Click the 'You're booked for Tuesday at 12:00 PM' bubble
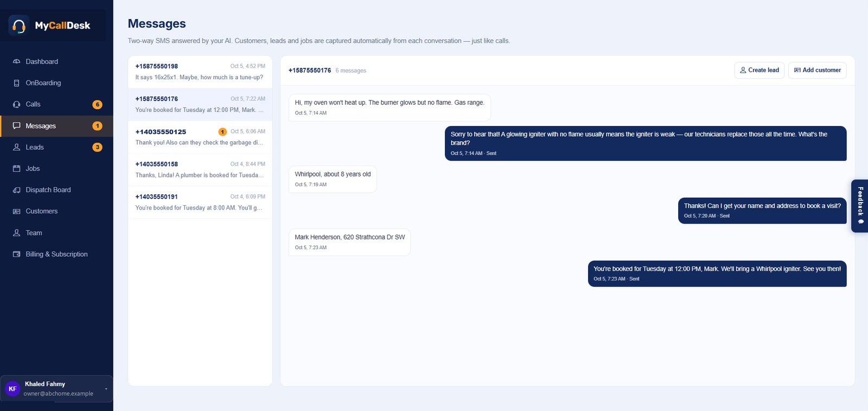Viewport: 868px width, 411px height. point(717,274)
